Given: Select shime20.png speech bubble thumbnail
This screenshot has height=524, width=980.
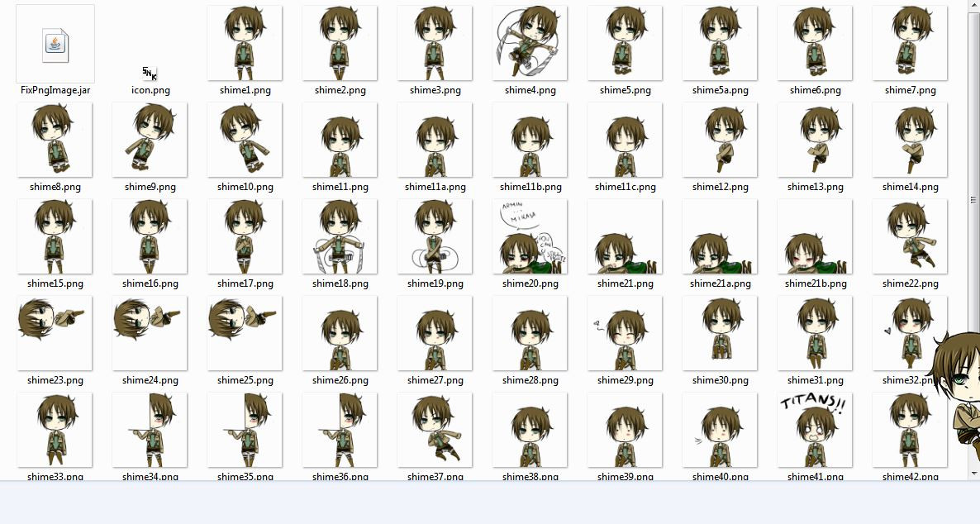Looking at the screenshot, I should pyautogui.click(x=530, y=237).
